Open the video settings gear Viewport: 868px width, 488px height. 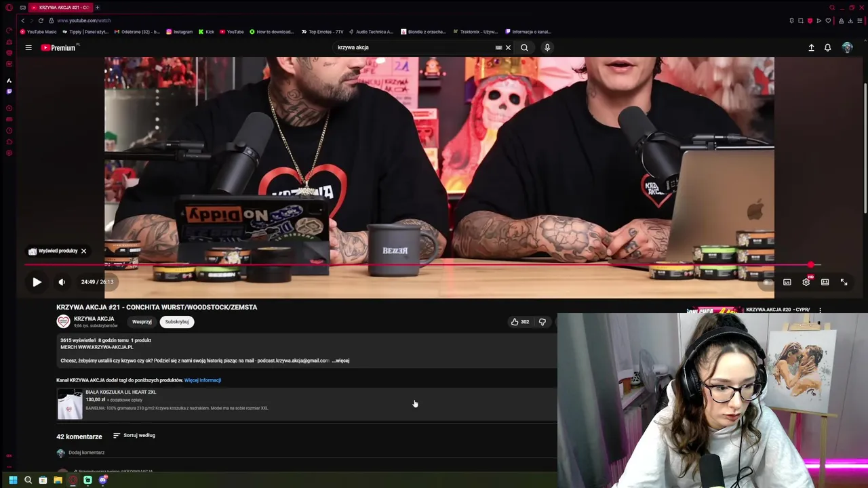click(x=806, y=282)
